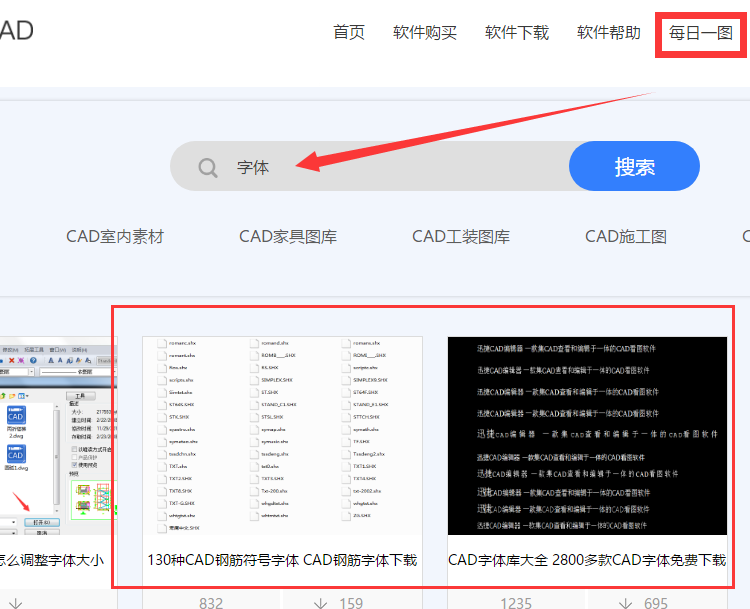Select the CAD家具图库 category
The width and height of the screenshot is (750, 609).
tap(288, 236)
